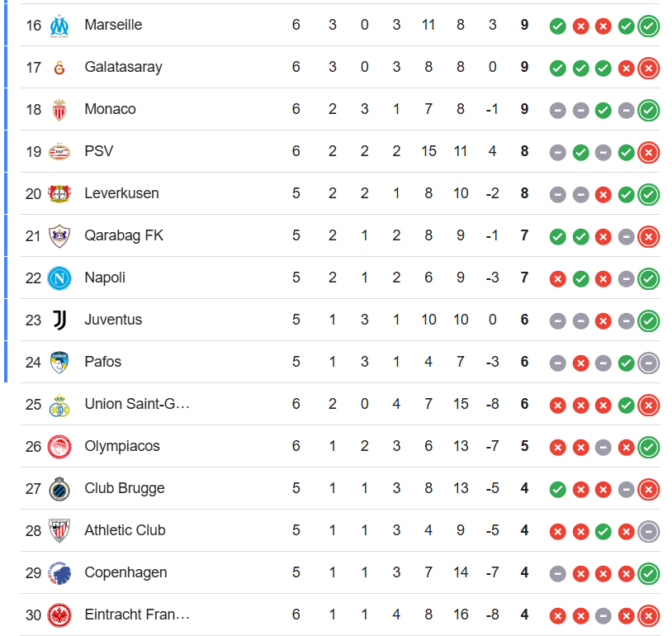
Task: Click Galatasaray's latest match loss indicator
Action: tap(648, 69)
